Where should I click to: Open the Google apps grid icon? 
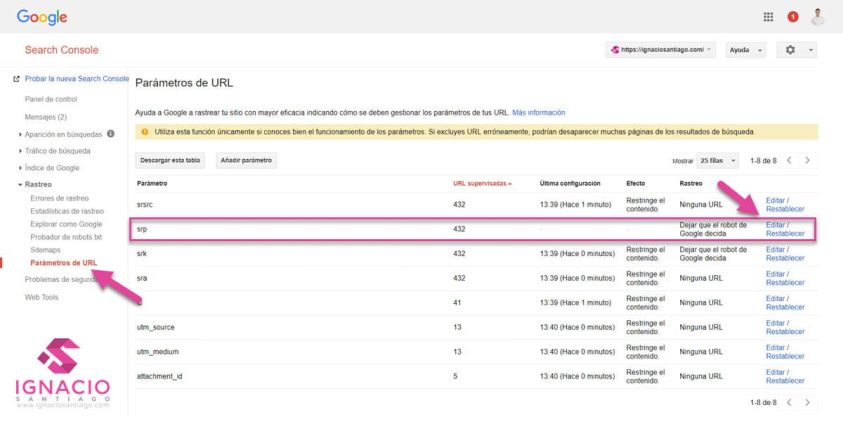pos(768,17)
